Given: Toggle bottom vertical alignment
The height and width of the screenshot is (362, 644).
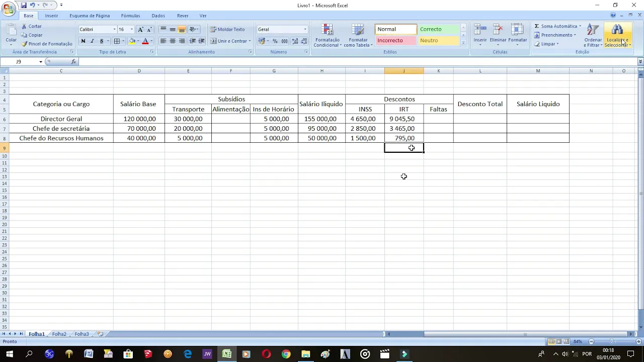Looking at the screenshot, I should point(182,30).
